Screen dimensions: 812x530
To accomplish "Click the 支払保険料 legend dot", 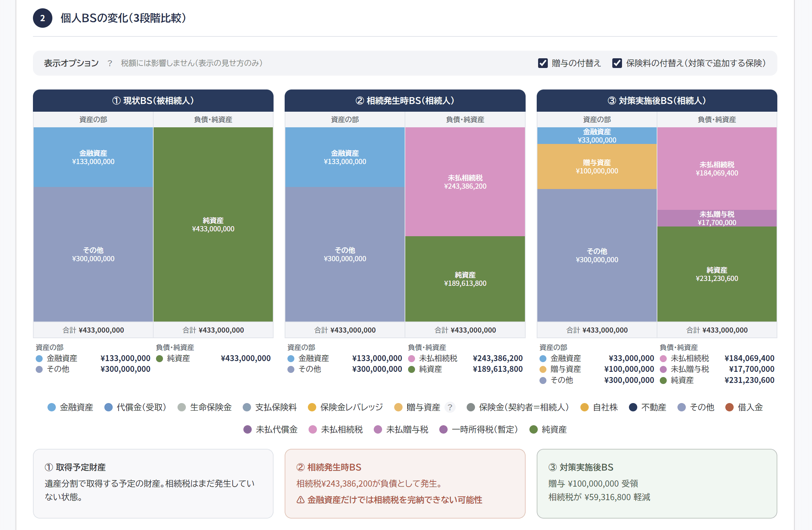I will pyautogui.click(x=247, y=407).
